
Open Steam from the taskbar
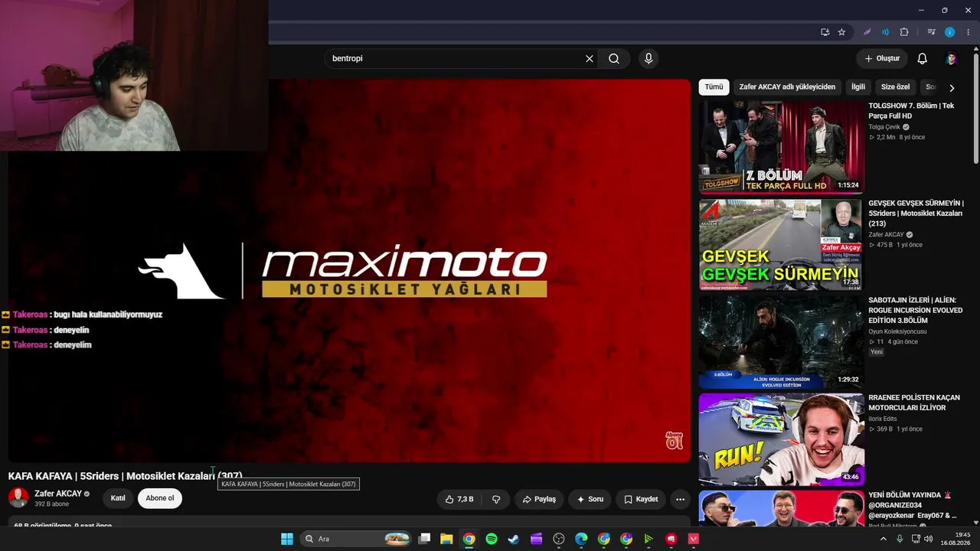pyautogui.click(x=514, y=539)
